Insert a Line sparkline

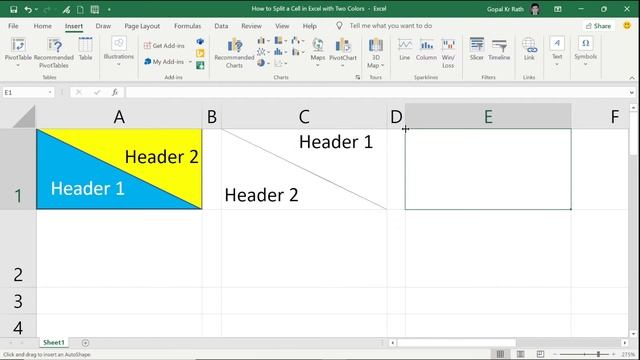[x=404, y=49]
